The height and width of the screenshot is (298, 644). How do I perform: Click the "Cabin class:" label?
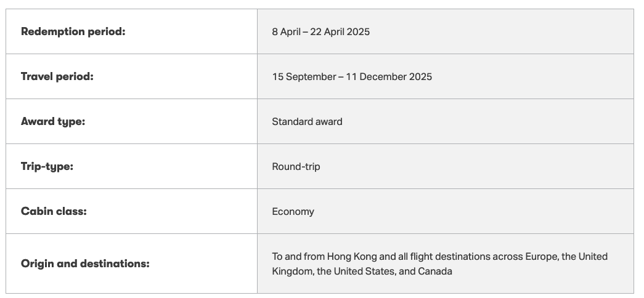pyautogui.click(x=54, y=211)
